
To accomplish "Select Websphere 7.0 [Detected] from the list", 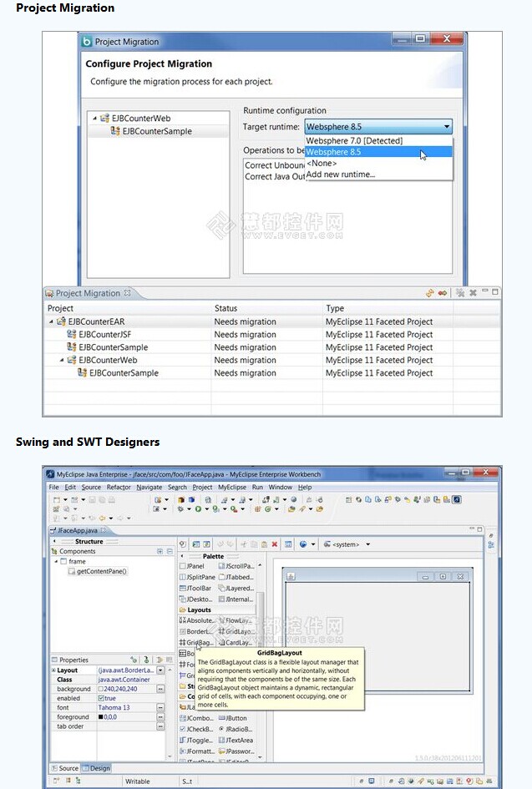I will 354,141.
